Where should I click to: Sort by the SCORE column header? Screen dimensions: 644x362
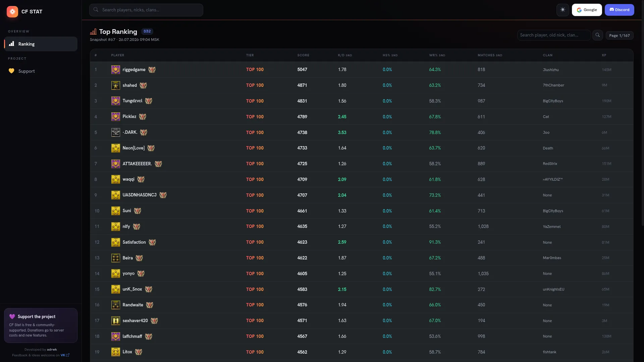click(x=303, y=55)
